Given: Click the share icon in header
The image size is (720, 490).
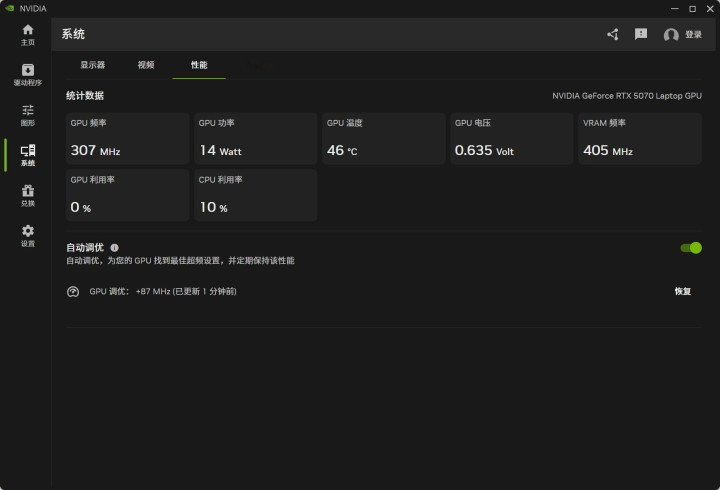Looking at the screenshot, I should pyautogui.click(x=613, y=34).
